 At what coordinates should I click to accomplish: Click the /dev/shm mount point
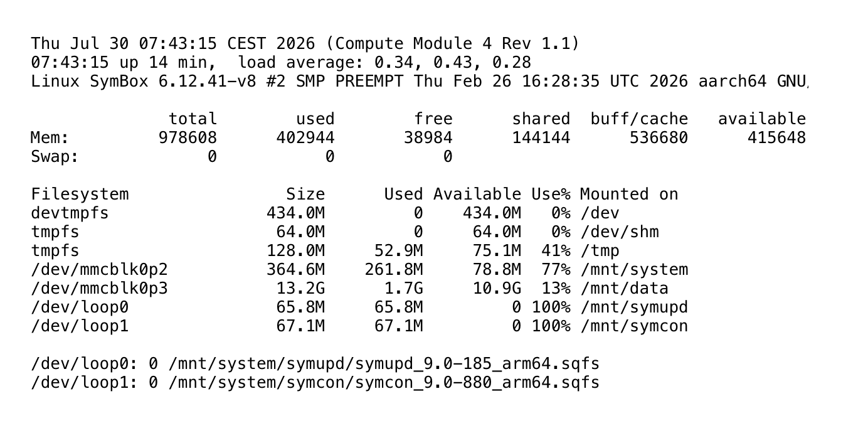(620, 232)
